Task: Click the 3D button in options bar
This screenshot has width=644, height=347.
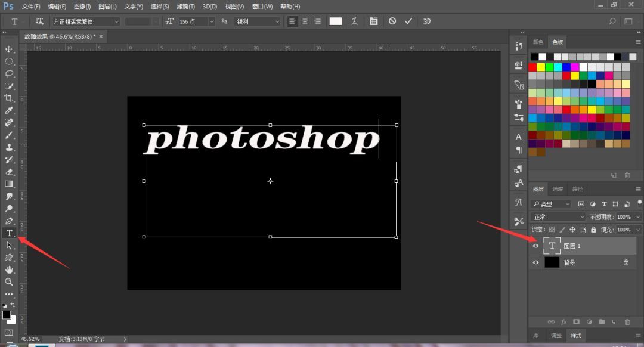Action: tap(427, 21)
